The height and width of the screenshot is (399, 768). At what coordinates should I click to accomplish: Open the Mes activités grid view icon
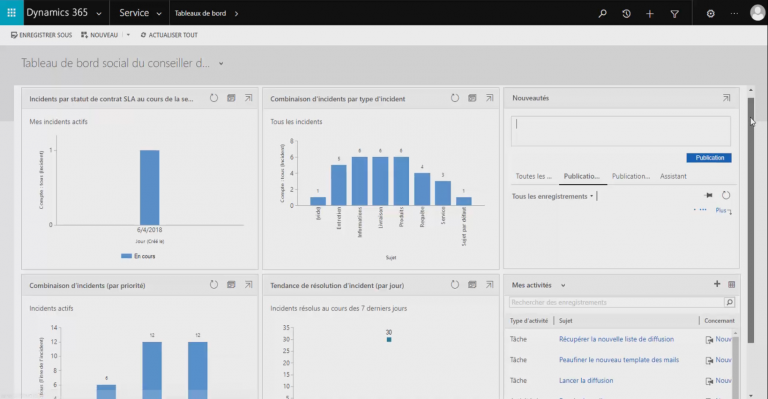coord(731,284)
